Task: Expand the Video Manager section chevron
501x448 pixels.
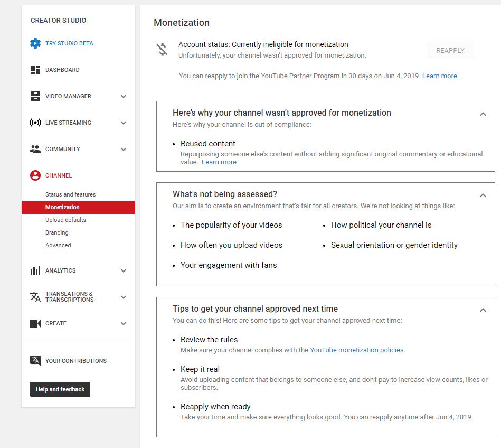Action: (x=124, y=96)
